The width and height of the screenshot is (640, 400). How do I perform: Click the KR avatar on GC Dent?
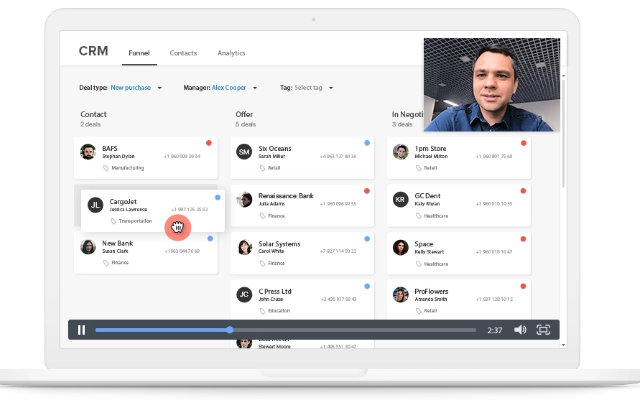[x=401, y=199]
